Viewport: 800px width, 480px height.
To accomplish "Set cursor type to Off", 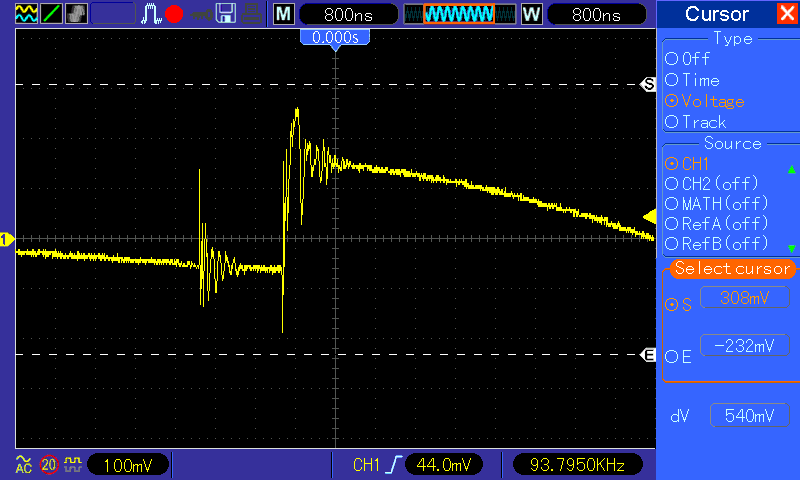I will [687, 59].
